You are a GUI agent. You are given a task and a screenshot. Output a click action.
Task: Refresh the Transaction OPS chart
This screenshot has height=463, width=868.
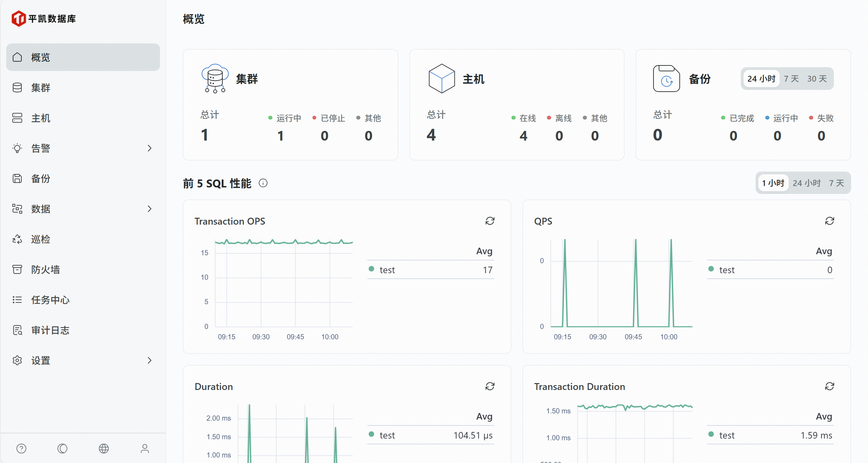490,221
